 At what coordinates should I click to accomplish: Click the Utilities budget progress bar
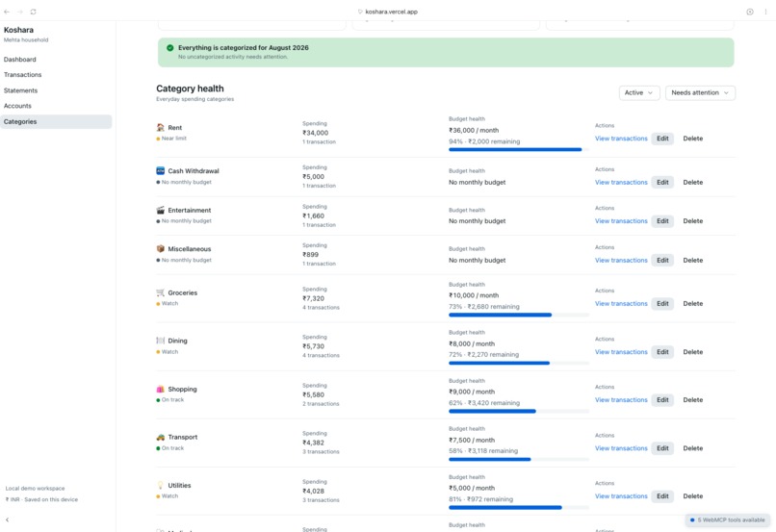click(519, 507)
